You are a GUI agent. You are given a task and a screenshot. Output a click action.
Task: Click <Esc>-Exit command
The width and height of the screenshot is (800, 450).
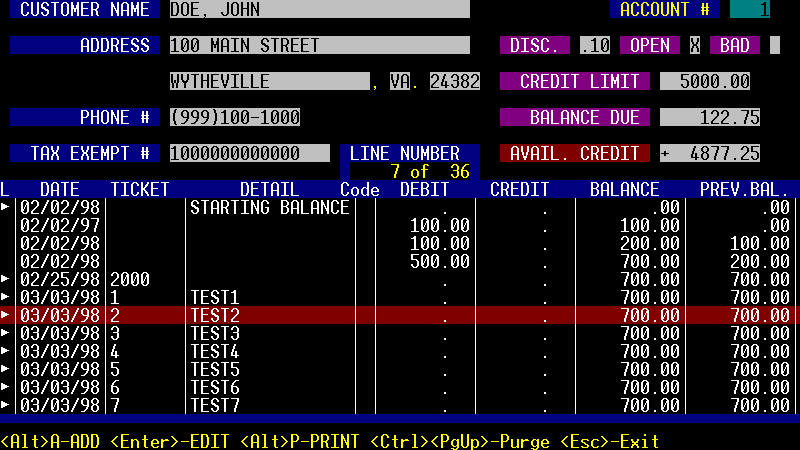(x=610, y=441)
